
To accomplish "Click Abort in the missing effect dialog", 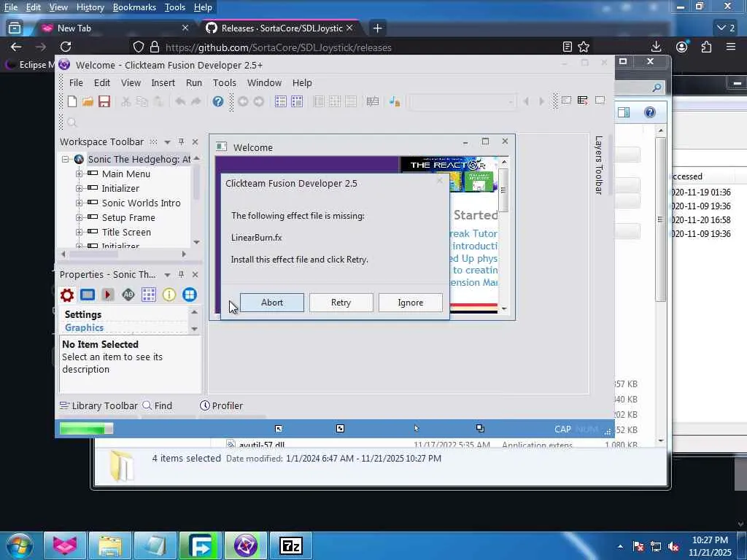I will pyautogui.click(x=271, y=303).
